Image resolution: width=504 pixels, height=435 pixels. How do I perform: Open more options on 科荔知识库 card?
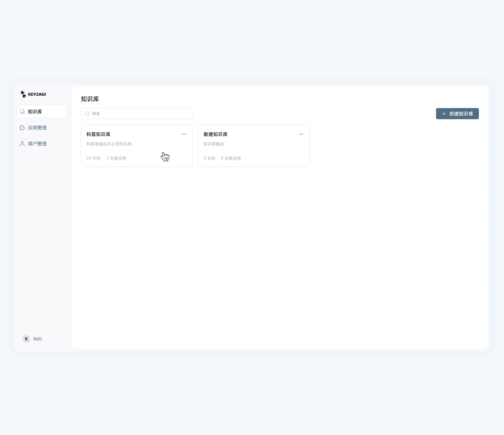[184, 134]
